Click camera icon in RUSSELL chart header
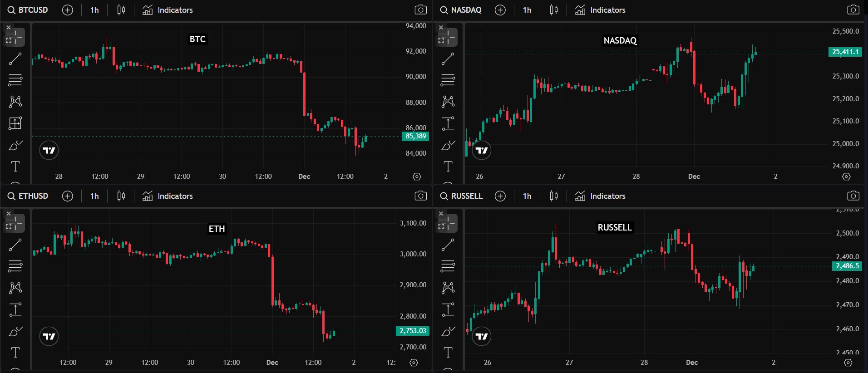 [853, 196]
